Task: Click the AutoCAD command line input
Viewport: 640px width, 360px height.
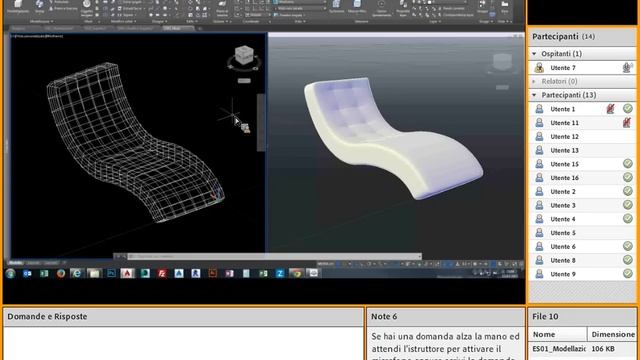Action: (274, 256)
